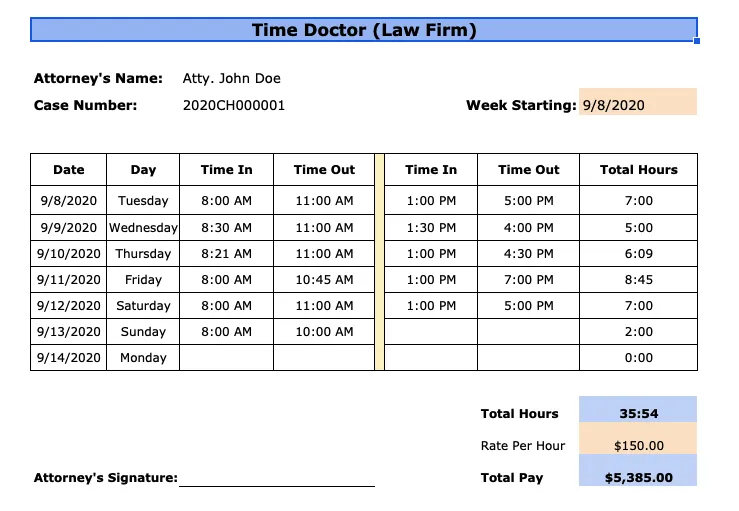Click the Friday 10:45 AM Time Out cell
739x511 pixels.
[x=324, y=280]
